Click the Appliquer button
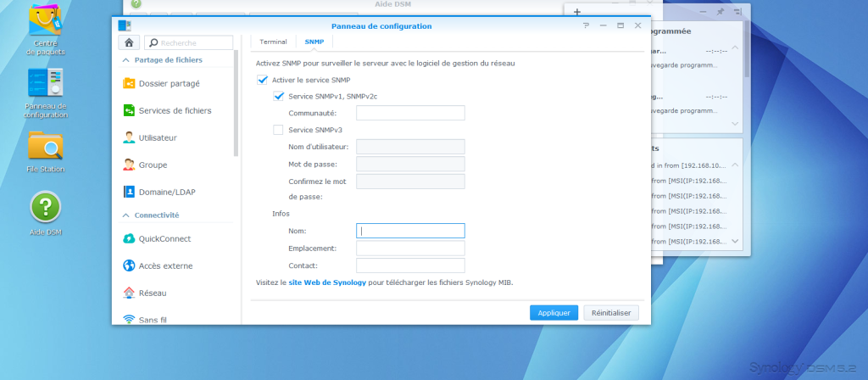Image resolution: width=868 pixels, height=380 pixels. tap(554, 313)
